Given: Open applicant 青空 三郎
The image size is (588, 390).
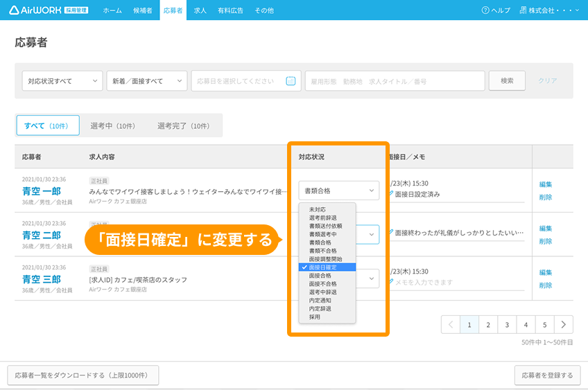Looking at the screenshot, I should (41, 279).
